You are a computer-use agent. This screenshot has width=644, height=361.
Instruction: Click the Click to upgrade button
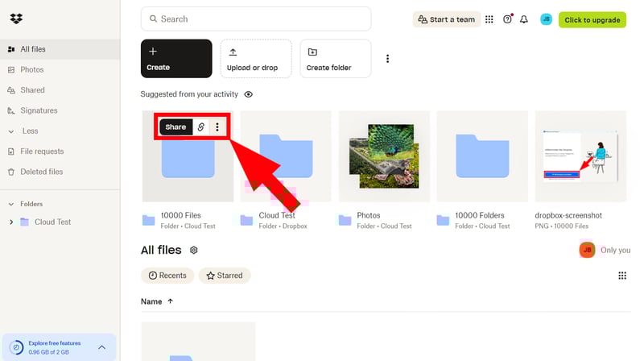[592, 19]
